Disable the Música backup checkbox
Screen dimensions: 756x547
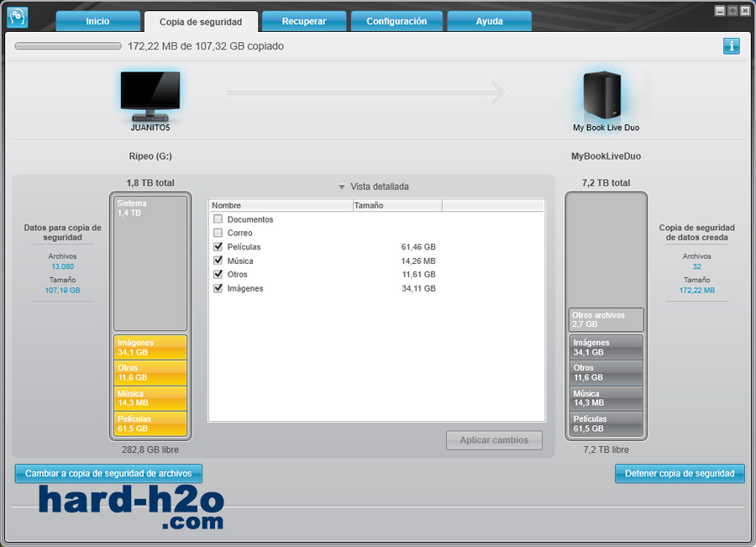click(218, 260)
